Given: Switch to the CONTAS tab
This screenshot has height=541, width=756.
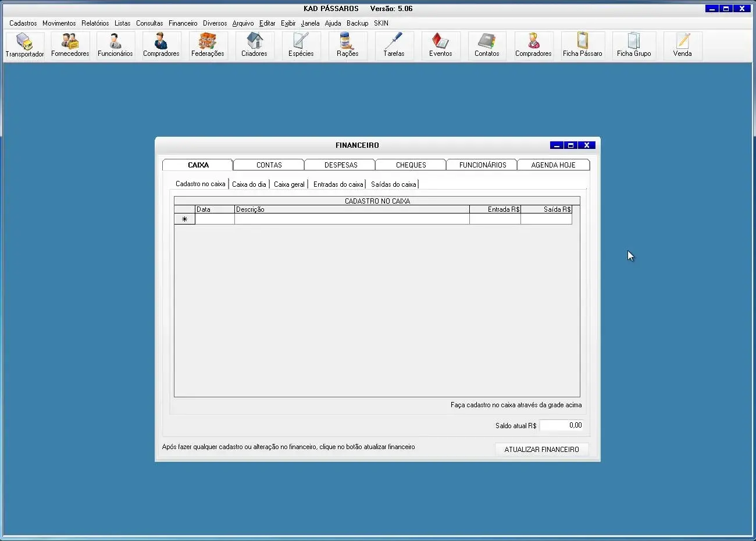Looking at the screenshot, I should tap(269, 165).
